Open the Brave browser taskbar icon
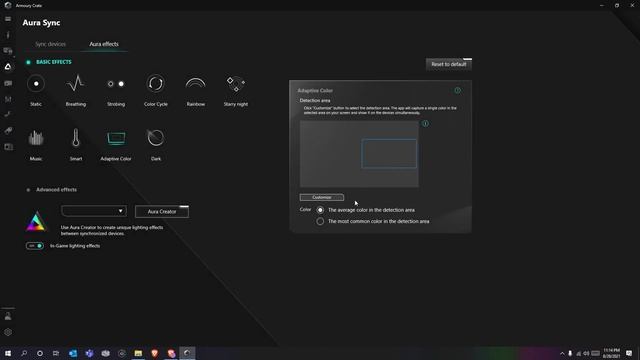The width and height of the screenshot is (640, 360). (155, 353)
